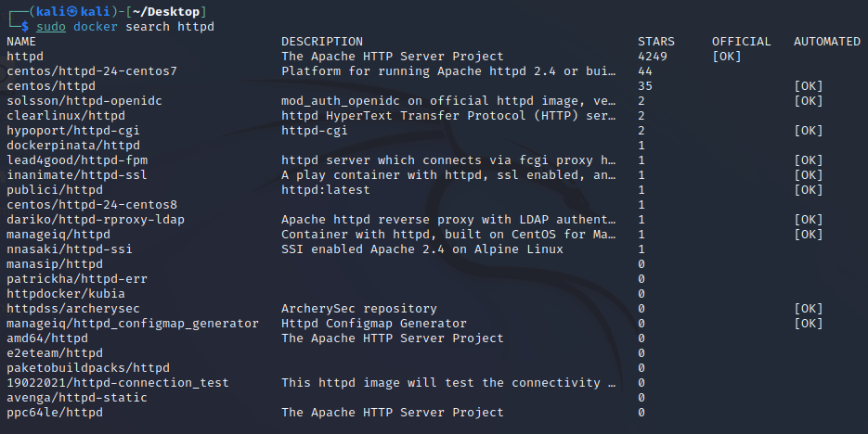Screen dimensions: 868x434
Task: Click the OFFICIAL column header
Action: coord(741,42)
